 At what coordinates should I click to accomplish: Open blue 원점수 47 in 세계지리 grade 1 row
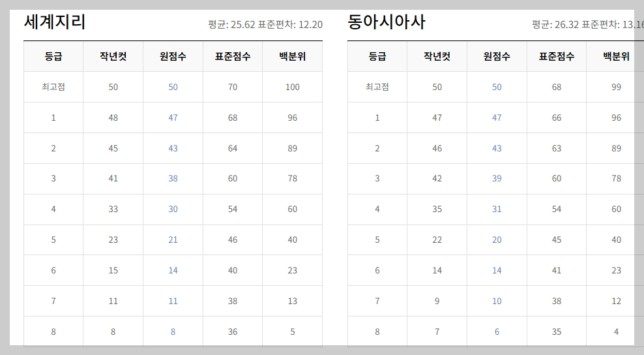click(173, 117)
